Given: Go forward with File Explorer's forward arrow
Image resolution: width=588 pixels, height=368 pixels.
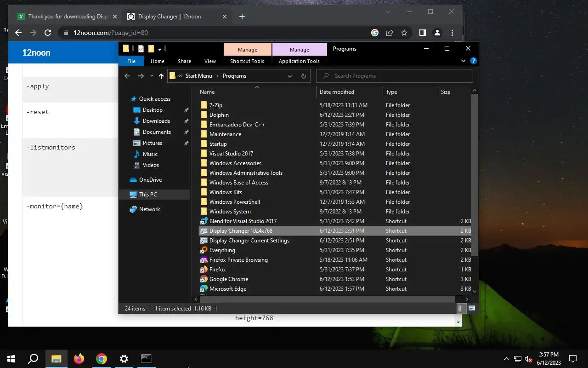Looking at the screenshot, I should click(x=141, y=76).
